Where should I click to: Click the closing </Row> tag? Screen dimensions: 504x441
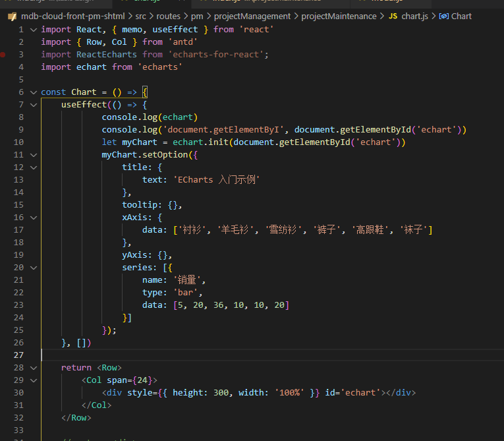tap(76, 418)
